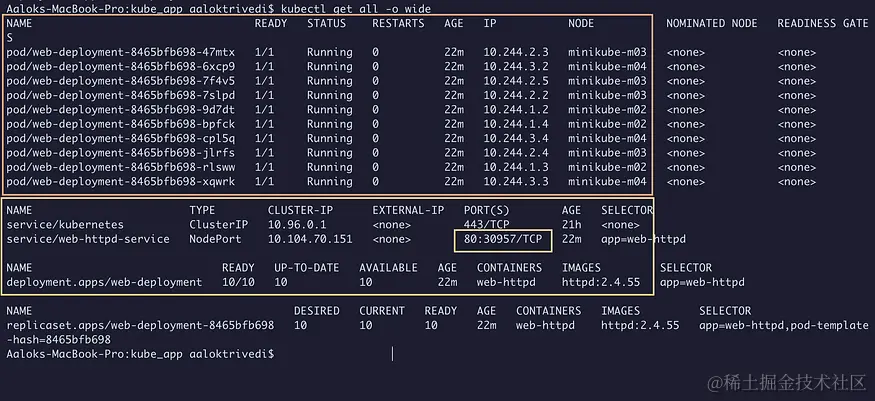Click service/web-httpd-service row name
This screenshot has height=401, width=875.
click(88, 239)
